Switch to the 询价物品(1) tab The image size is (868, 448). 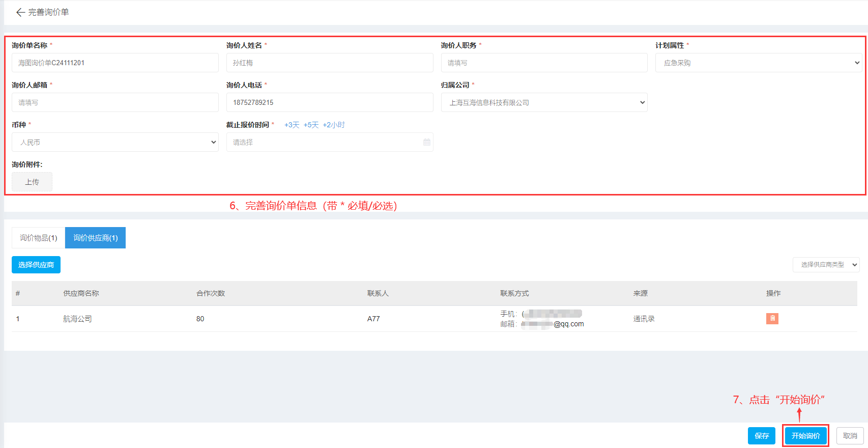39,238
